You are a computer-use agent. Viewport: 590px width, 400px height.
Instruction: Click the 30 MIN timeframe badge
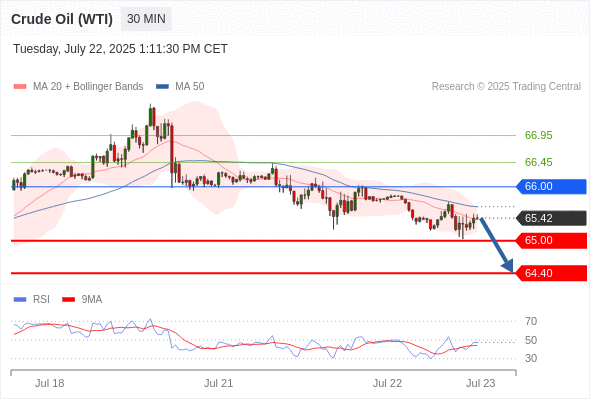[146, 19]
